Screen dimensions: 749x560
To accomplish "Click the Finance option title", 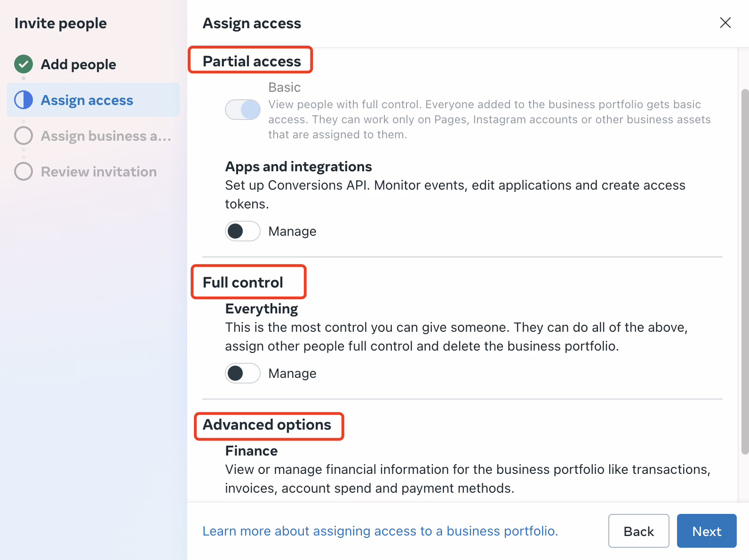I will pos(251,451).
